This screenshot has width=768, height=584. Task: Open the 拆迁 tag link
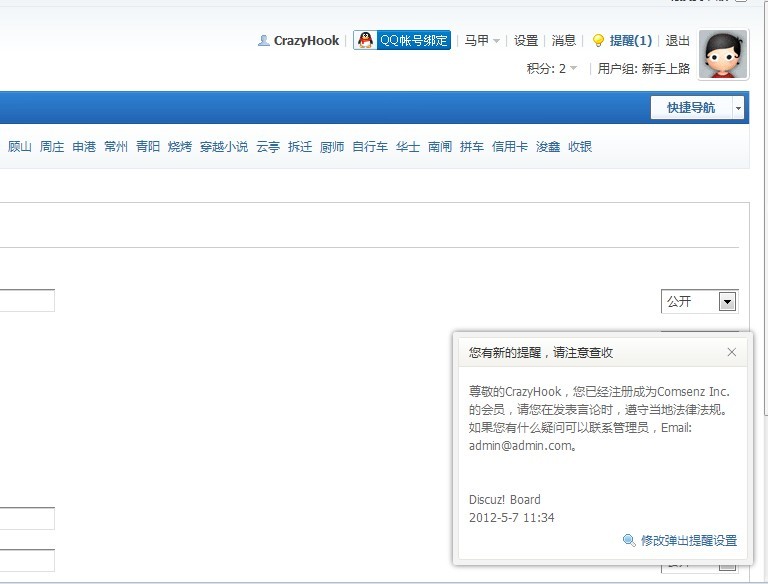(300, 146)
